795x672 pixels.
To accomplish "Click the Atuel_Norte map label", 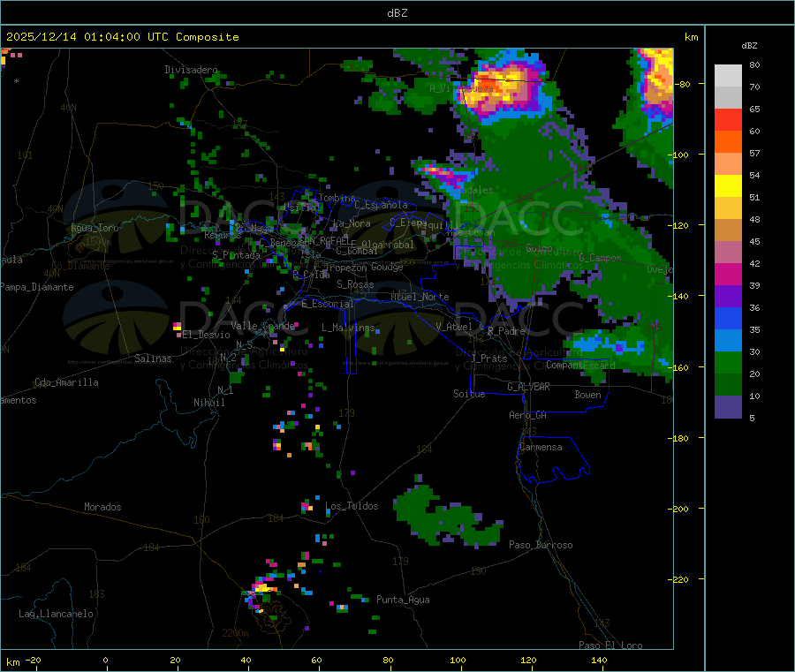I will [x=420, y=297].
